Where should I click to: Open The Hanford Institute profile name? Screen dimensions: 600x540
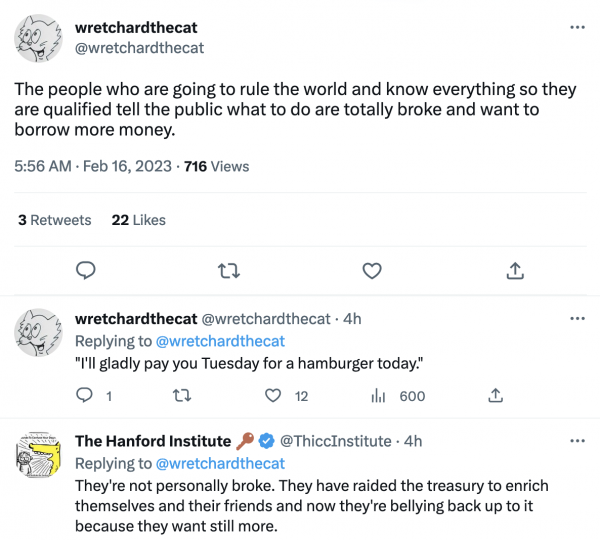[x=153, y=441]
